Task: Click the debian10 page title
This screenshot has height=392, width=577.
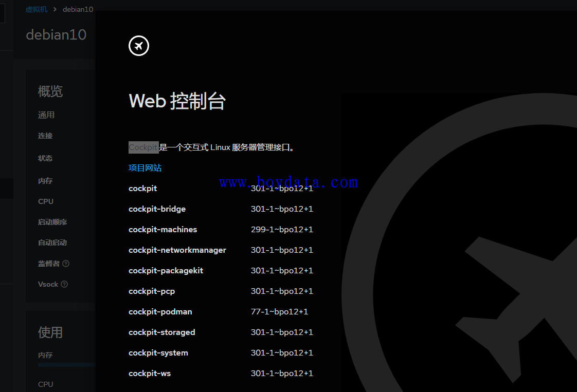Action: point(56,34)
